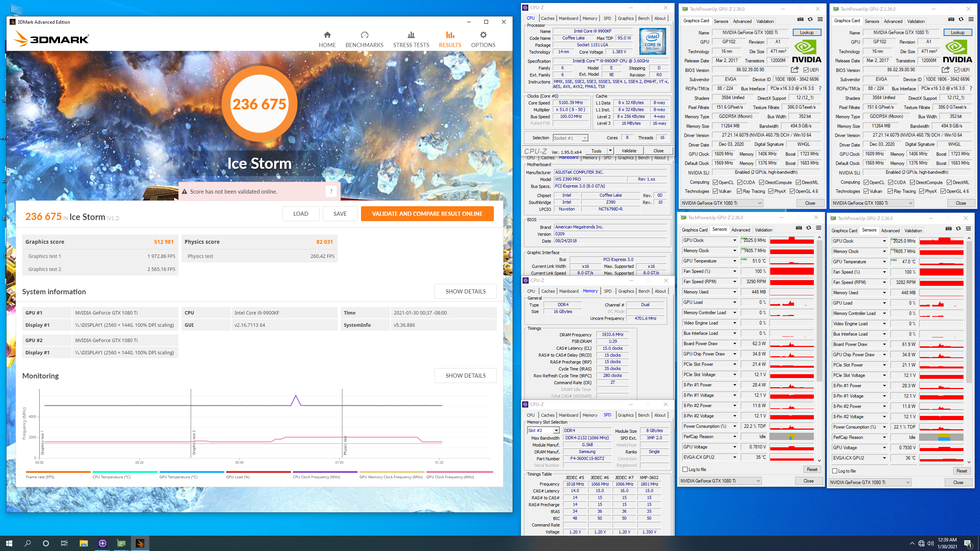This screenshot has height=551, width=980.
Task: Toggle Vulkan checkbox in top-left GPU-Z
Action: coord(715,191)
